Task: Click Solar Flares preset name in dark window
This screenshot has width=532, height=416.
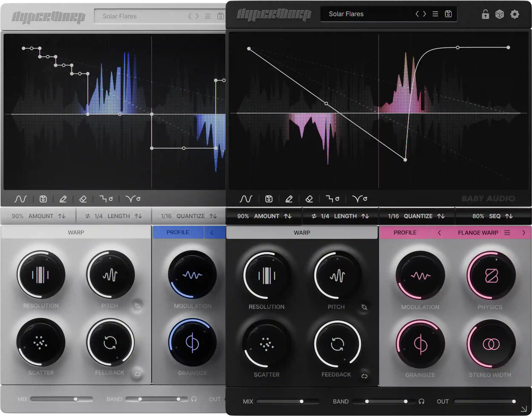Action: (346, 14)
